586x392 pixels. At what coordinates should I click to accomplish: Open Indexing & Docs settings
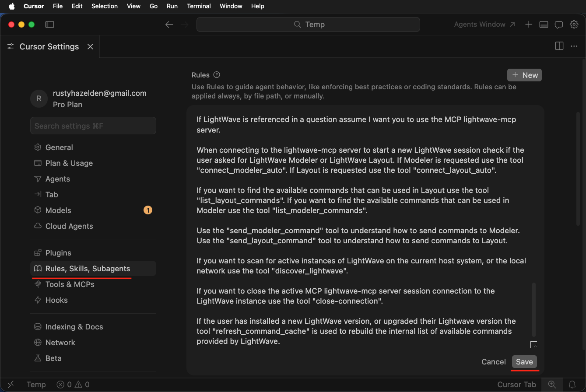tap(93, 327)
